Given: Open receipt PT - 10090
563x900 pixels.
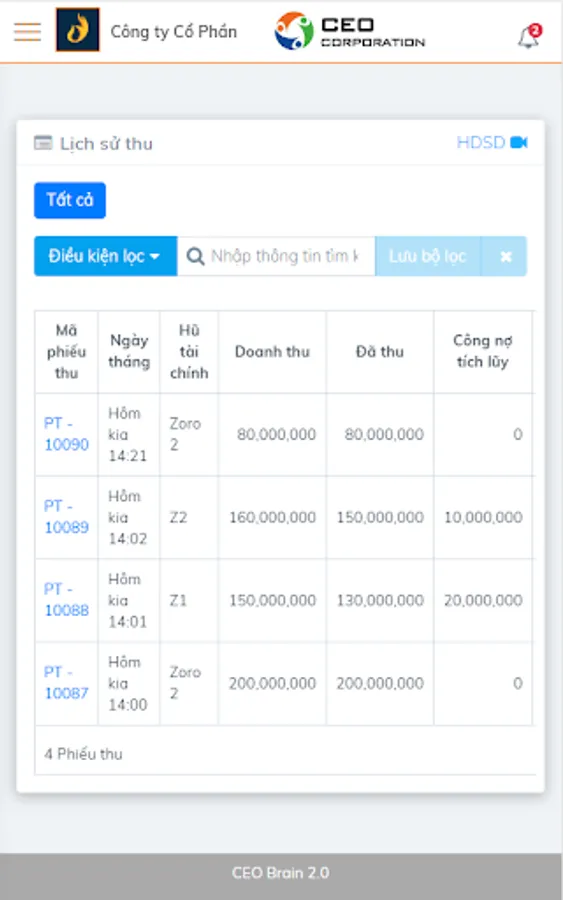Looking at the screenshot, I should (x=66, y=434).
